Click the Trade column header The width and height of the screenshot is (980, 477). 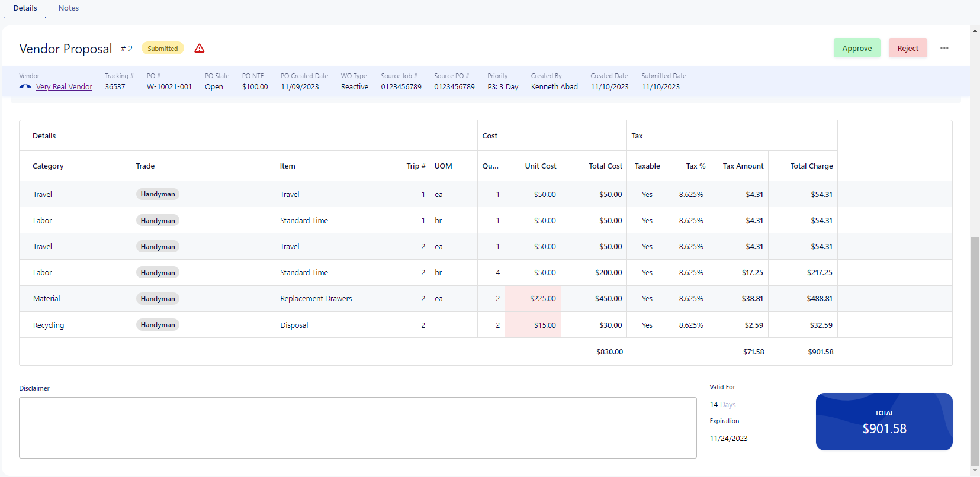[145, 166]
